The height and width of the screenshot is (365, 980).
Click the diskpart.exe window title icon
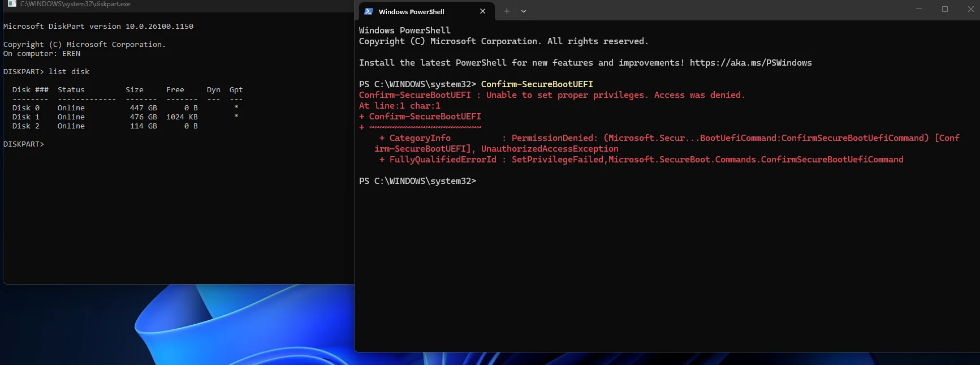coord(11,4)
